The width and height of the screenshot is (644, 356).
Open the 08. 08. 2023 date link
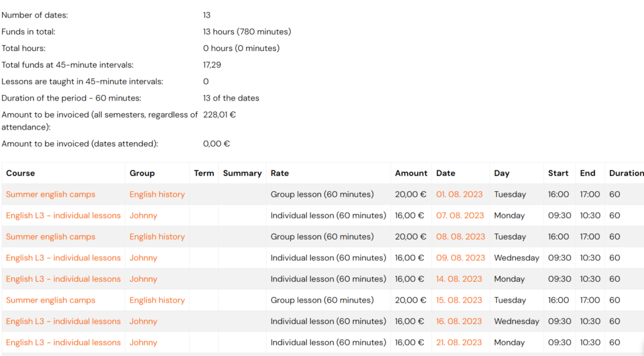(460, 236)
